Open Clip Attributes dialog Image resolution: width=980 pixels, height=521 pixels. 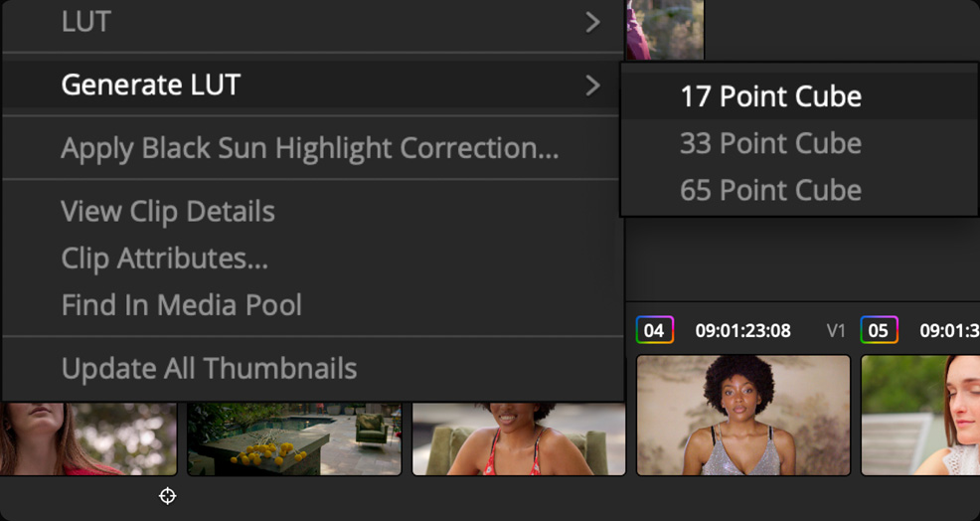click(164, 259)
